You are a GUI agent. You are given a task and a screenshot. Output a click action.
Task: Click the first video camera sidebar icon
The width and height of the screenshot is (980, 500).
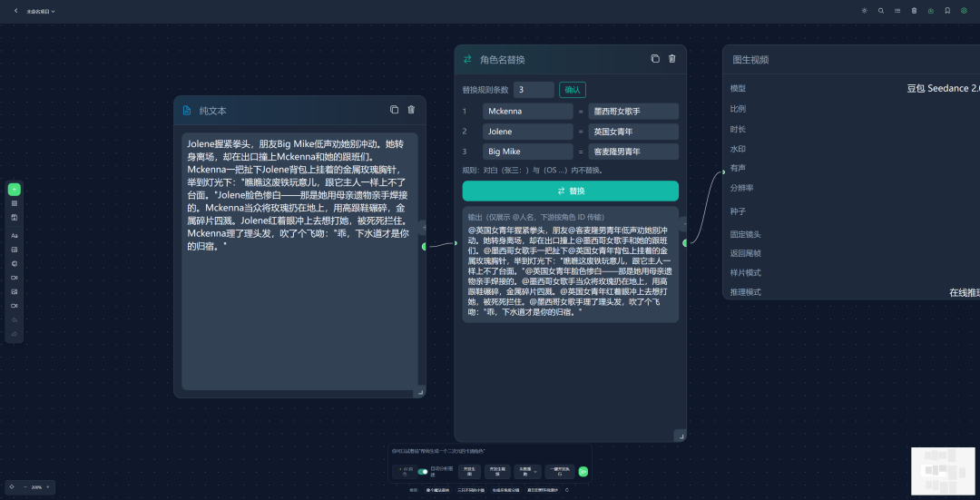pos(15,278)
